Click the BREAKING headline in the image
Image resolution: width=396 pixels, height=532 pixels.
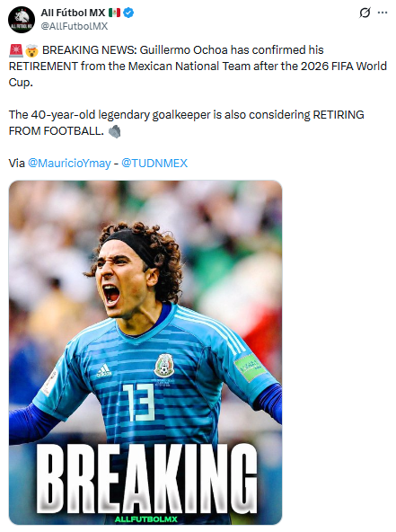(146, 478)
